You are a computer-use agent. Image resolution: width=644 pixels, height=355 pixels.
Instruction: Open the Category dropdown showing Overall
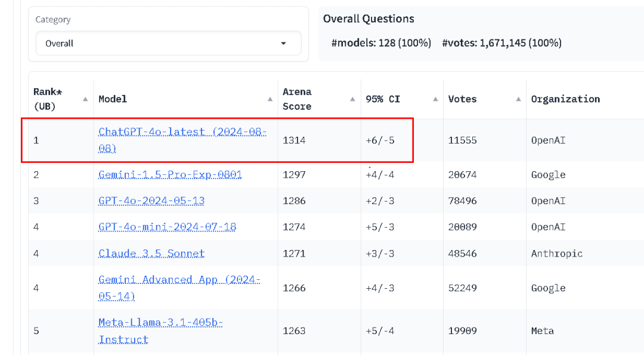pyautogui.click(x=168, y=44)
